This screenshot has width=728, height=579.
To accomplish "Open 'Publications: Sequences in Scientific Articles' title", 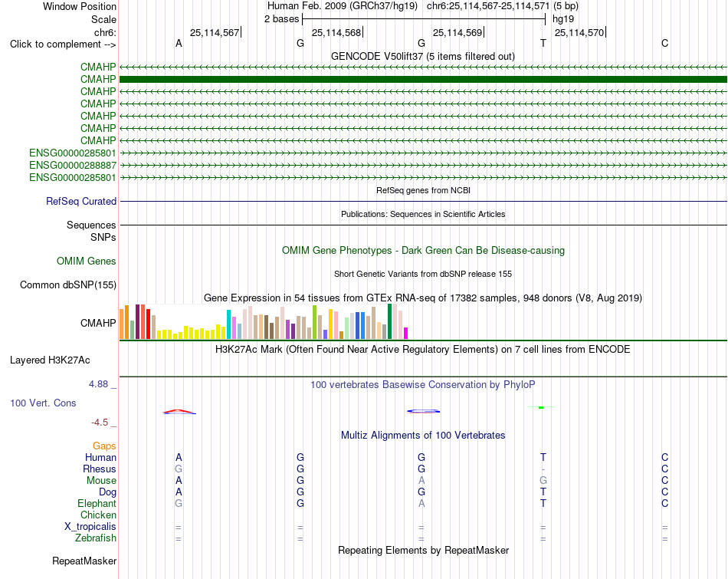I will [x=423, y=214].
